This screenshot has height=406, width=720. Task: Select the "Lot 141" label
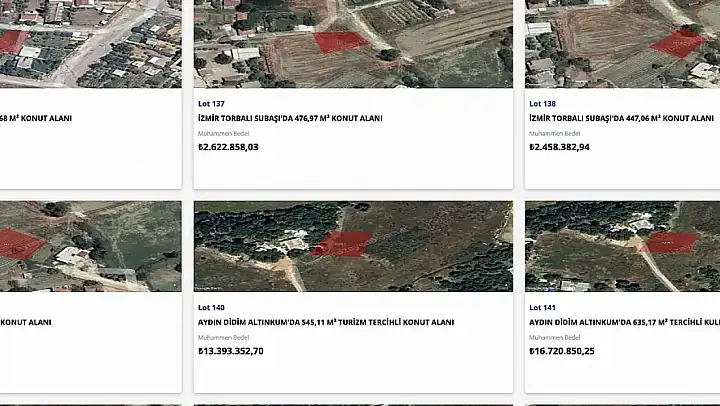pyautogui.click(x=542, y=307)
